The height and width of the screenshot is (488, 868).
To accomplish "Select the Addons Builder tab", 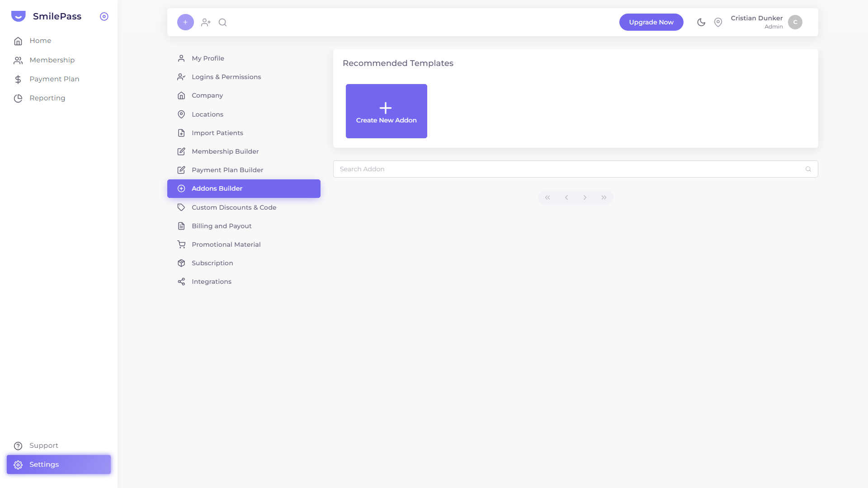I will point(244,188).
